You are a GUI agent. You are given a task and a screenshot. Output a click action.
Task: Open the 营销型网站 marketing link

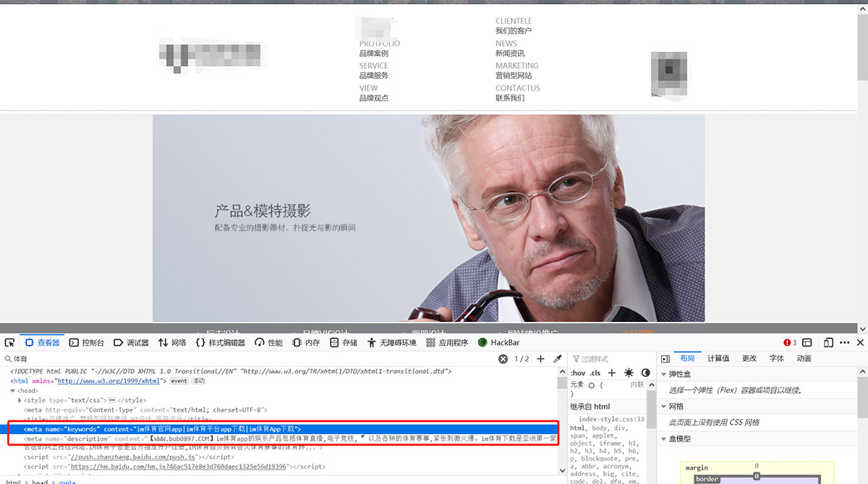(x=514, y=75)
